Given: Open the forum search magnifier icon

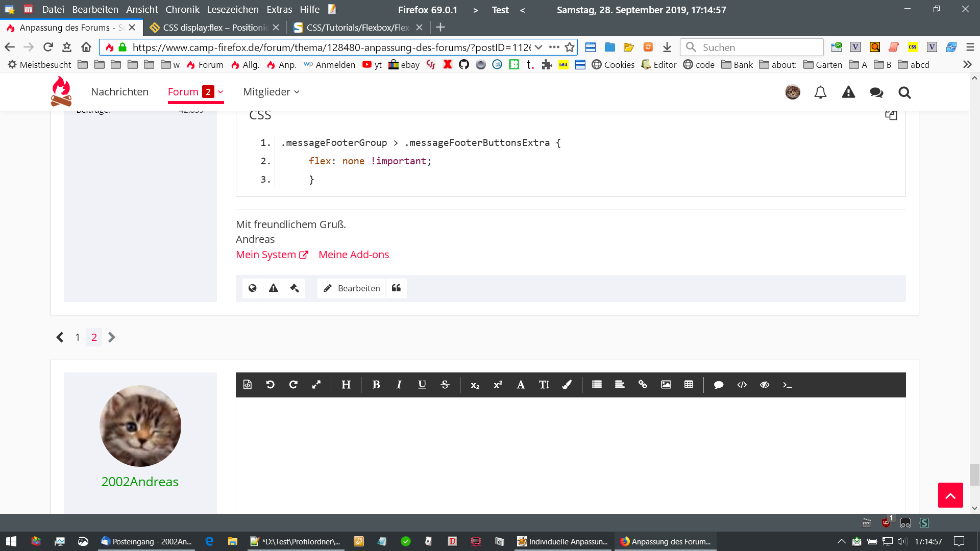Looking at the screenshot, I should click(904, 92).
